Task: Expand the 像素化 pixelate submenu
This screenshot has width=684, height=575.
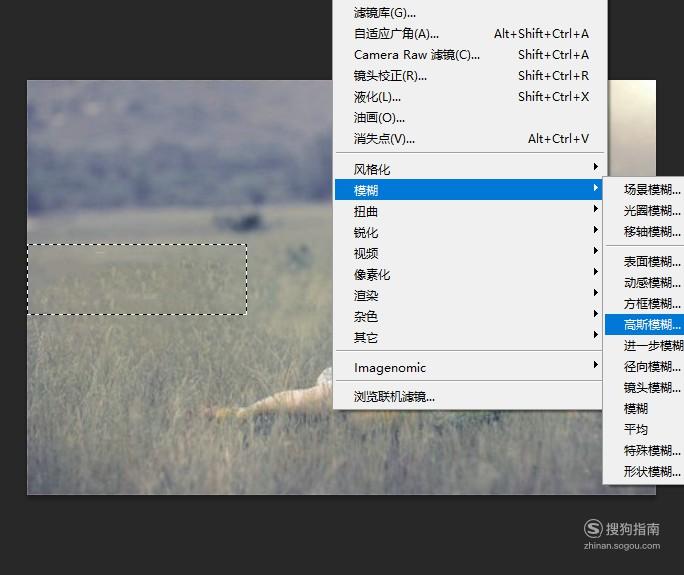Action: 469,274
